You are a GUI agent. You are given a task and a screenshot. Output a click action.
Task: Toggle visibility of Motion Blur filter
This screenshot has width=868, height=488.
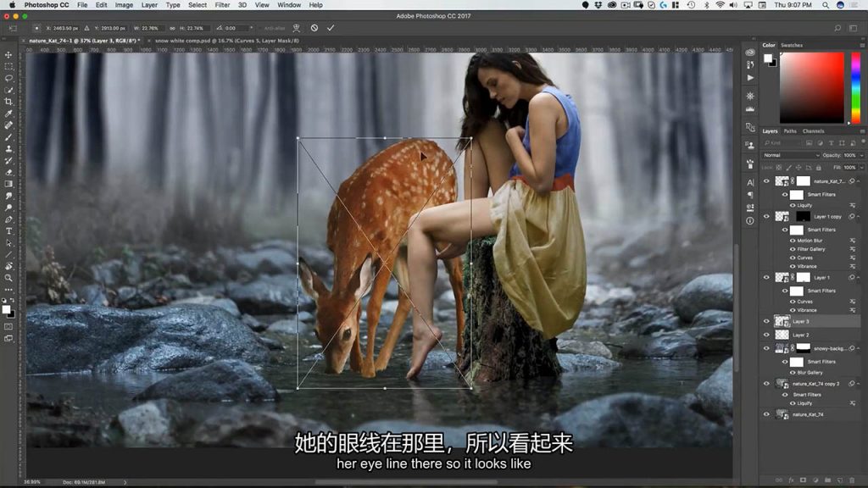[793, 241]
